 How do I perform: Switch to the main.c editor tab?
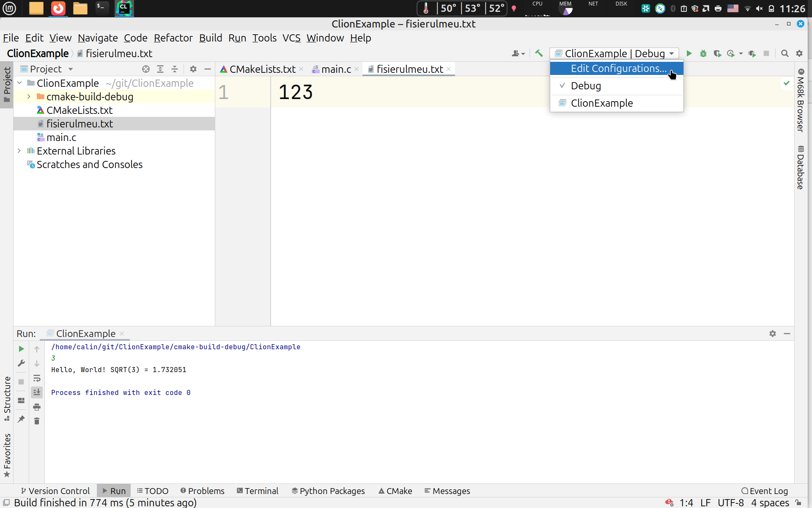coord(336,69)
